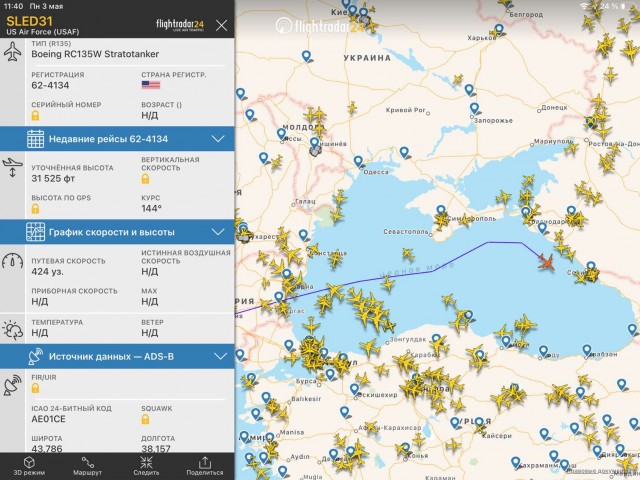Tap the lock icon under Squawk
The height and width of the screenshot is (480, 640).
tap(145, 419)
